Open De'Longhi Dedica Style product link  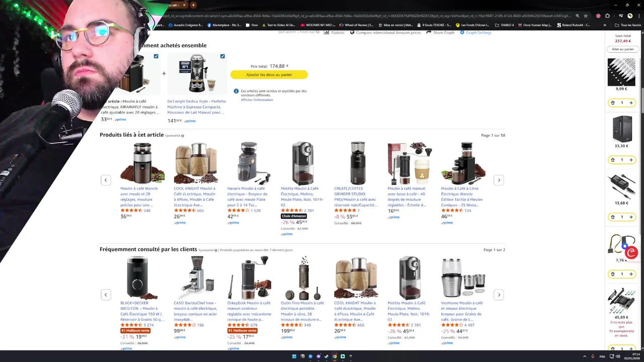click(x=197, y=107)
